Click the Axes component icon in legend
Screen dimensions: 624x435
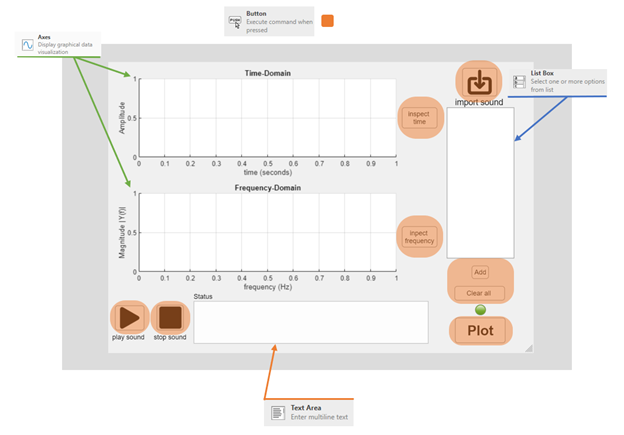27,45
